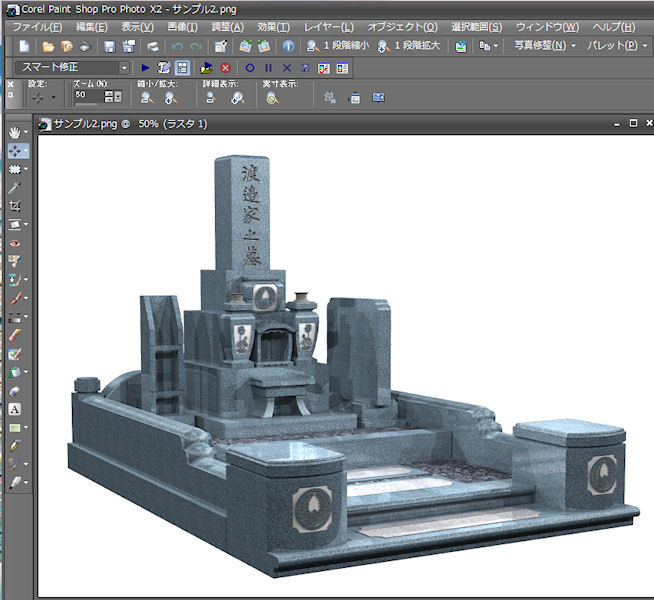The height and width of the screenshot is (600, 654).
Task: Select the green Preset Shape tool
Action: (15, 428)
